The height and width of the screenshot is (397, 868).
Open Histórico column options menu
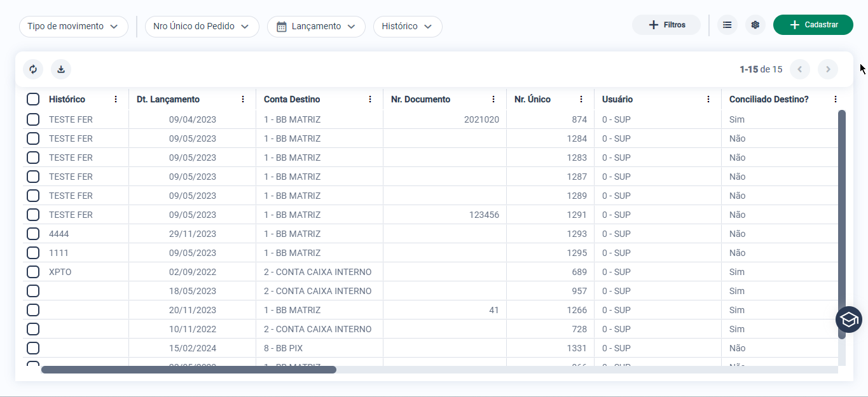tap(116, 99)
